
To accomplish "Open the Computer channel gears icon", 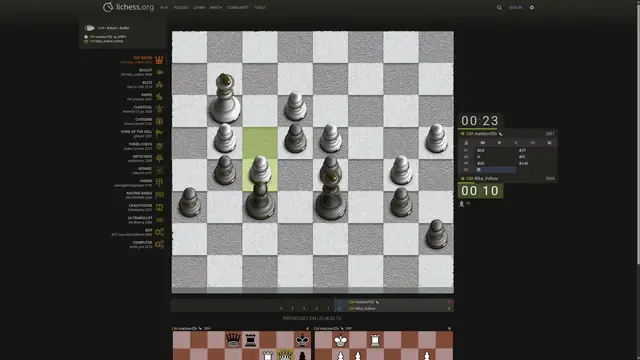I will coord(159,244).
